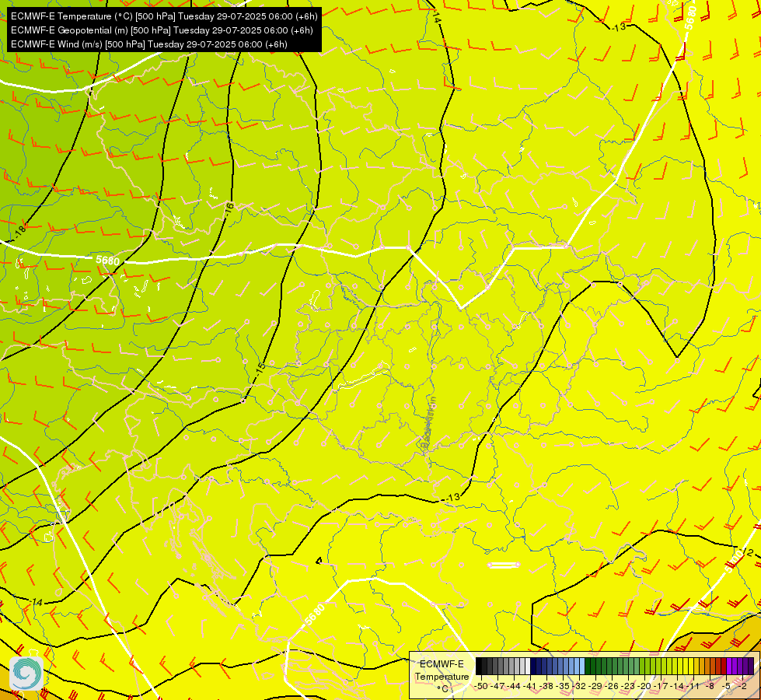This screenshot has width=761, height=700.
Task: Pick the white swatch before the dark blue swatches
Action: click(528, 666)
